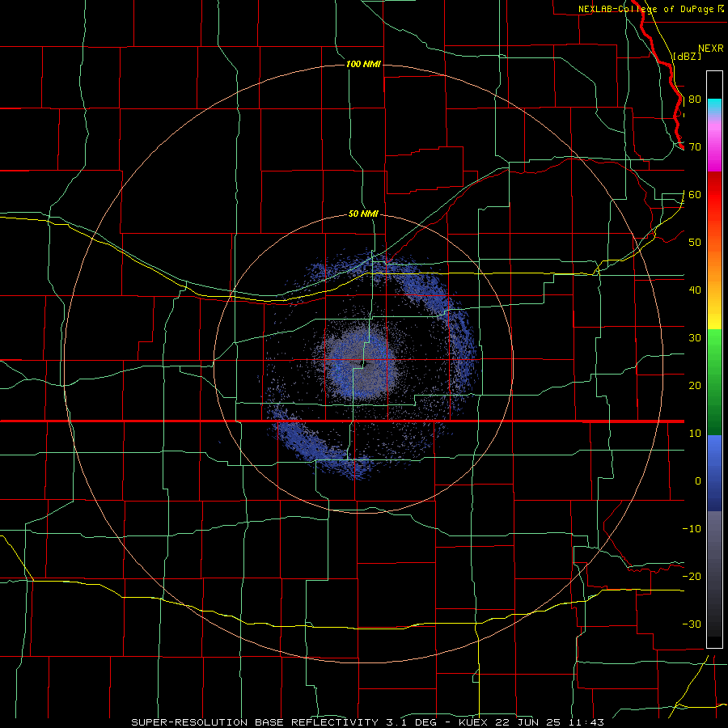Screen dimensions: 728x728
Task: Click the -20 value on dBZ scale
Action: tap(692, 576)
